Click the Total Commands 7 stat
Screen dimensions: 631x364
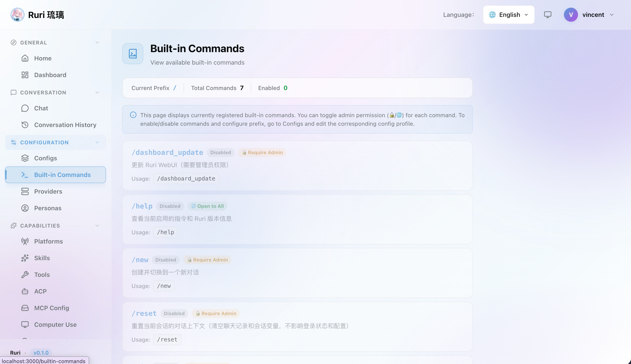tap(217, 88)
